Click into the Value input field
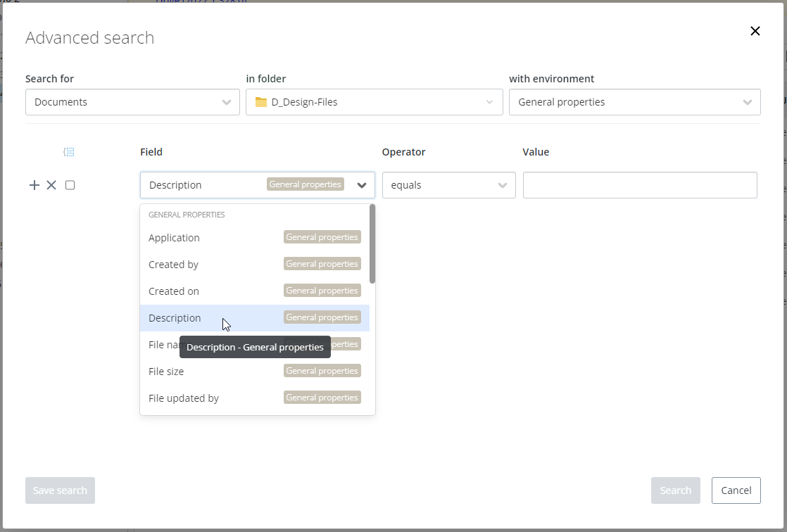 click(639, 185)
